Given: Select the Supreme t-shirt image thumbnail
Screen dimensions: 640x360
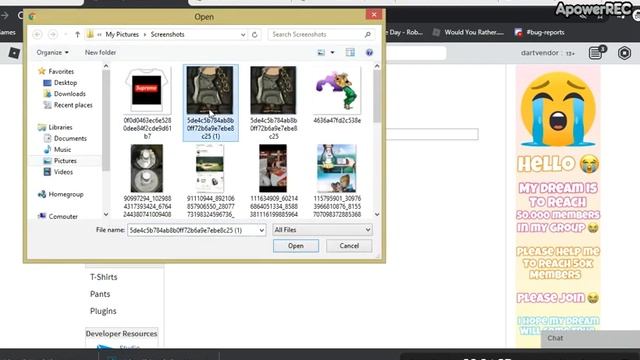Looking at the screenshot, I should pyautogui.click(x=147, y=90).
